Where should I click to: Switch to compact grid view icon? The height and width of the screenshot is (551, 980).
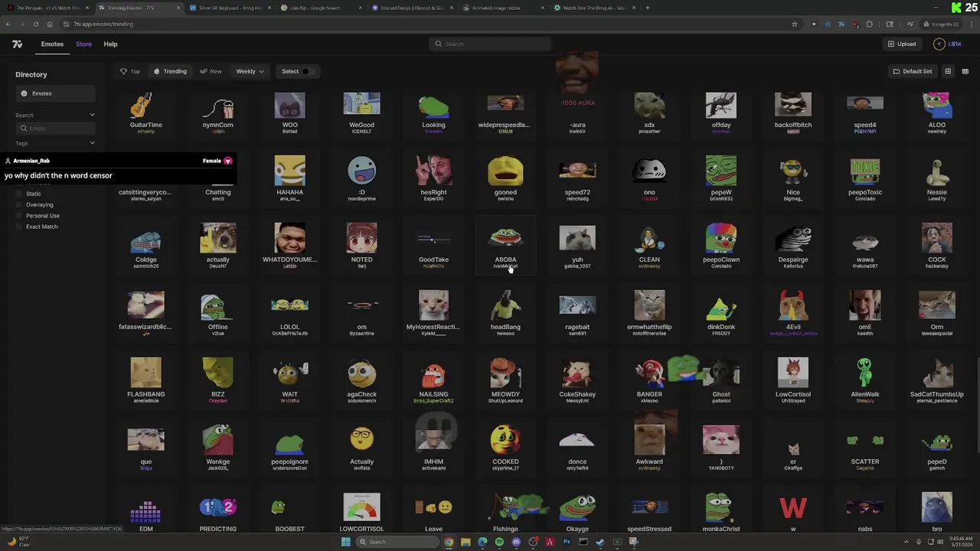pos(965,71)
